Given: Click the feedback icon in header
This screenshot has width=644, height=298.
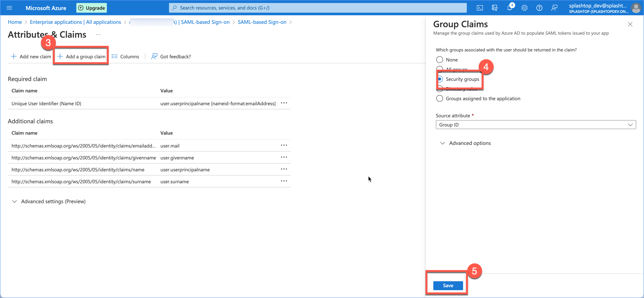Looking at the screenshot, I should pyautogui.click(x=554, y=8).
